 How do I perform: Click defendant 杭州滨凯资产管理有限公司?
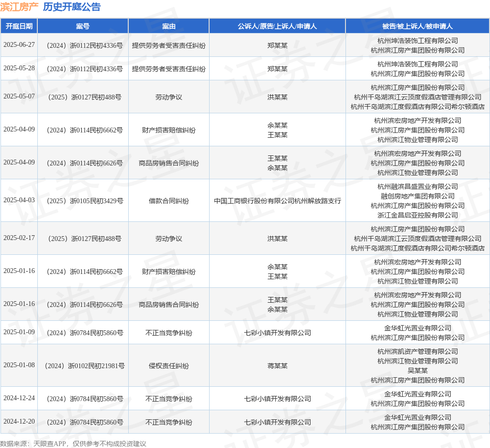click(417, 351)
